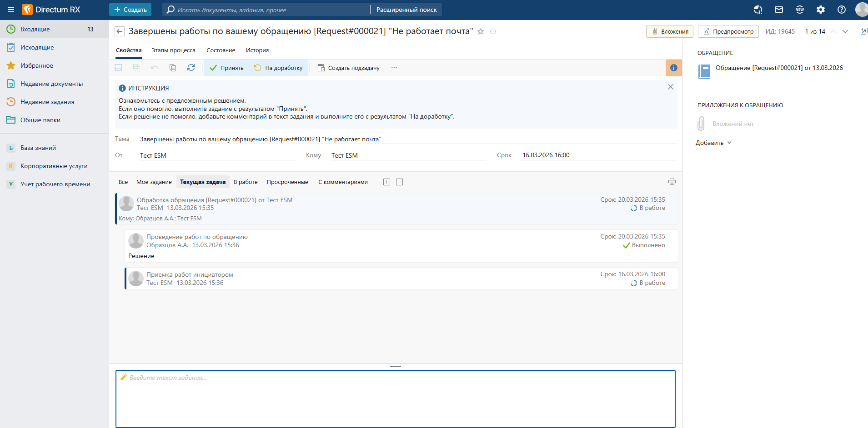Click the task text input field
Viewport: 868px width, 428px height.
click(x=395, y=398)
